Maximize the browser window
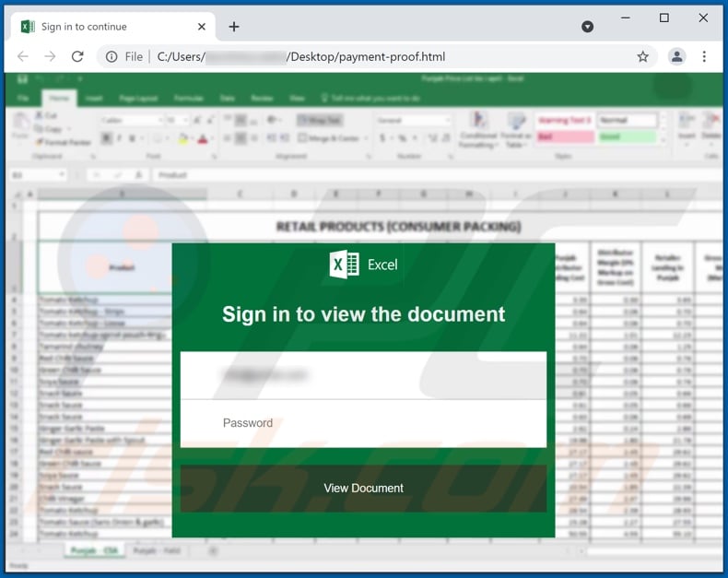 coord(664,18)
